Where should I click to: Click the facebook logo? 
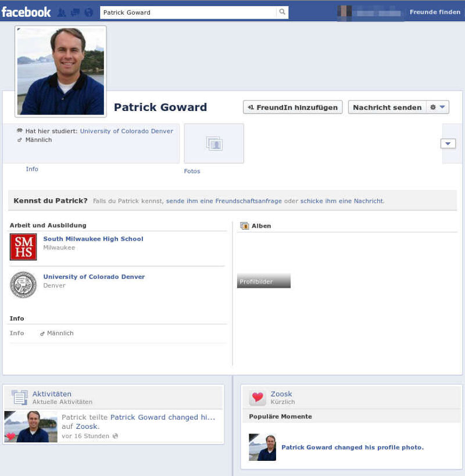26,12
